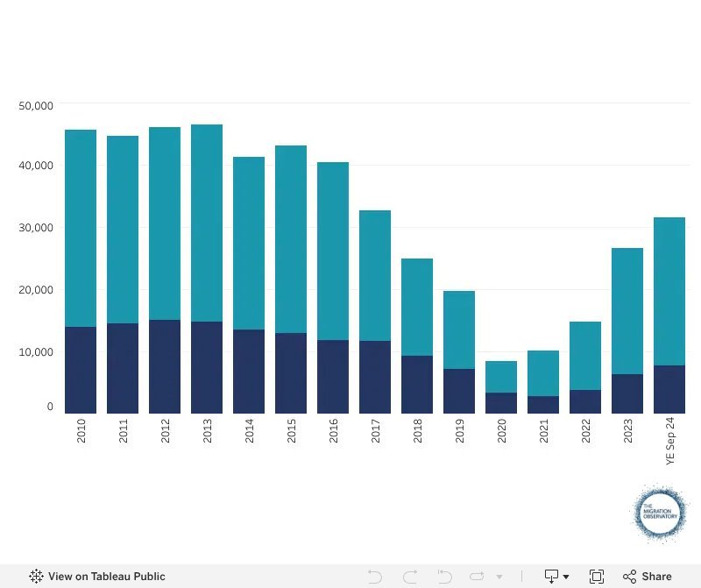Select the navy segment of 2020 bar
Image resolution: width=701 pixels, height=588 pixels.
[x=501, y=403]
